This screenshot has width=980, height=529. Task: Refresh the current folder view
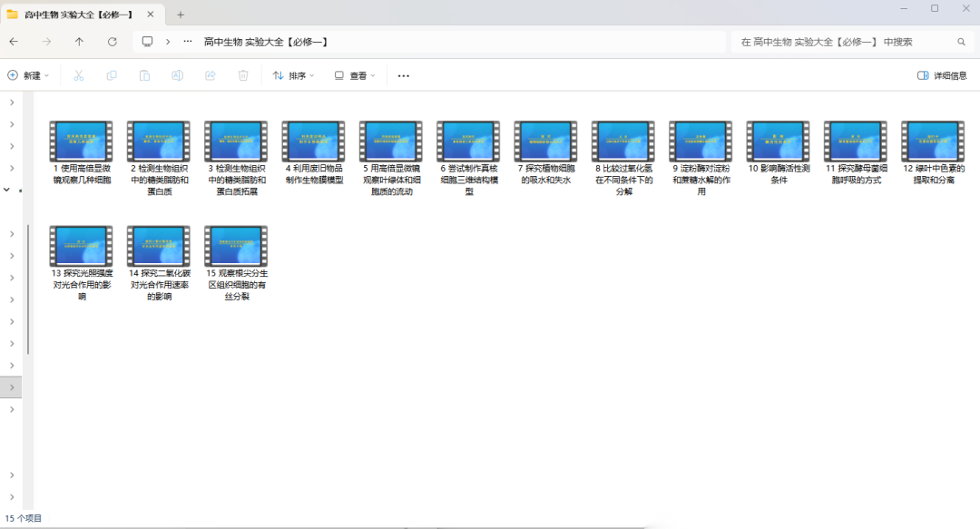click(113, 42)
